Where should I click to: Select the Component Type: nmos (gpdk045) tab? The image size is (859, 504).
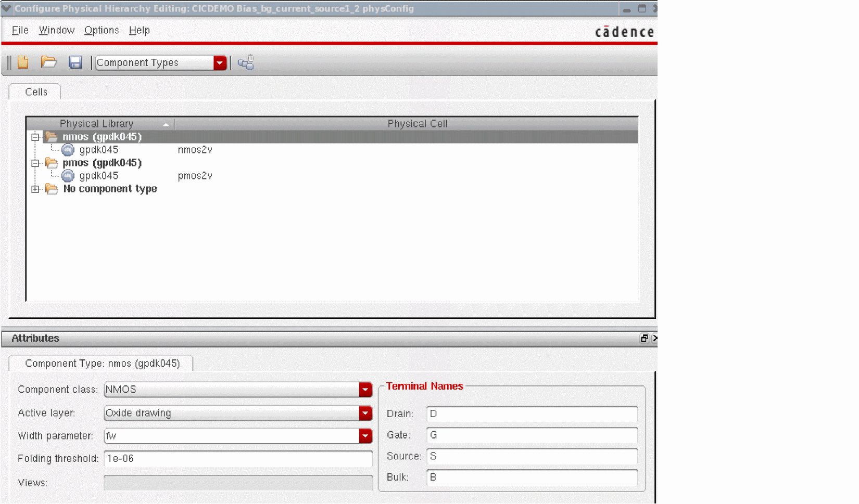click(102, 364)
